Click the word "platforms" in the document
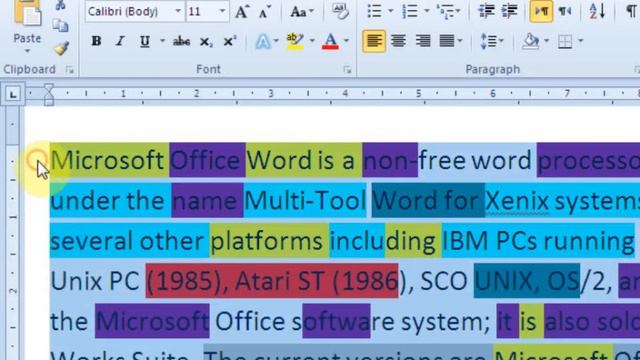This screenshot has width=640, height=360. point(267,242)
